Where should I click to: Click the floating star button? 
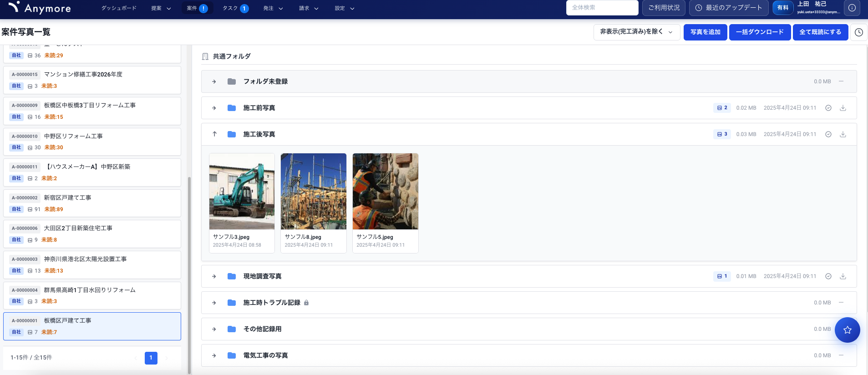[847, 330]
